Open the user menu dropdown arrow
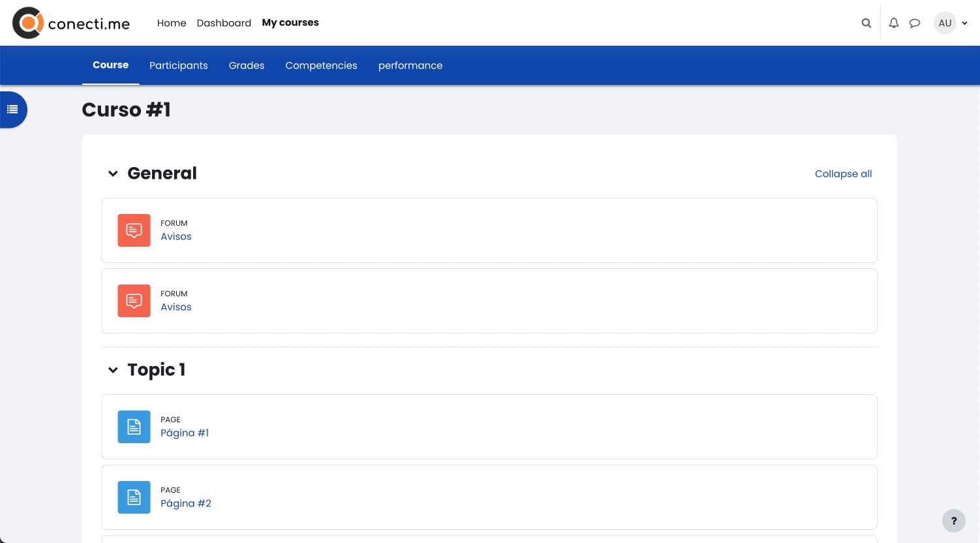Viewport: 980px width, 543px height. click(x=964, y=23)
